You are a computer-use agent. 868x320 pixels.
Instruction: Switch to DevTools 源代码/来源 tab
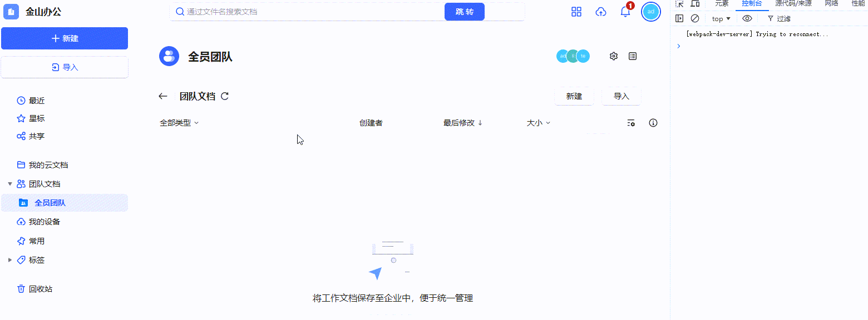pyautogui.click(x=793, y=3)
